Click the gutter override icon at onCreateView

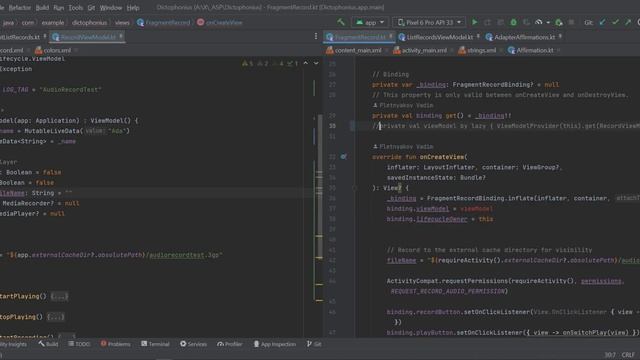344,157
